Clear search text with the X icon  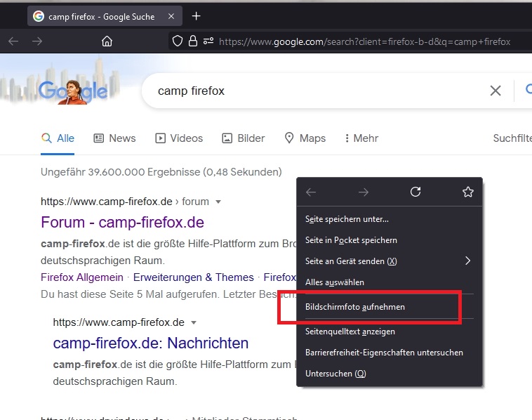pyautogui.click(x=496, y=91)
